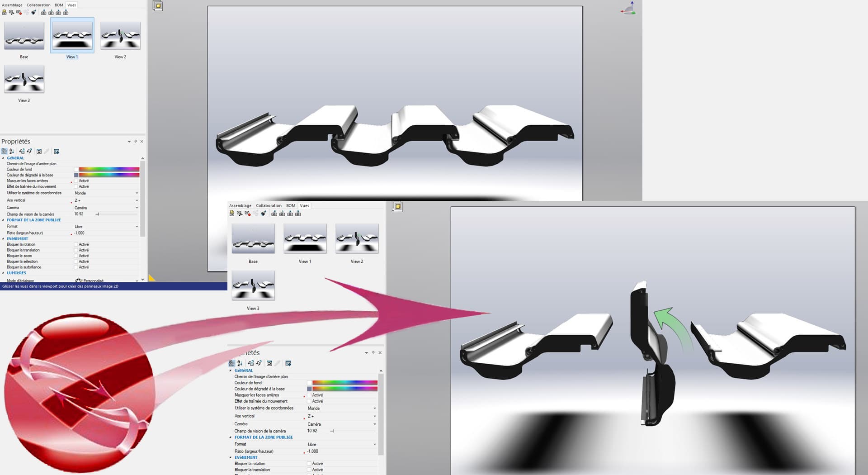Open Assemblage tab in lower window
The width and height of the screenshot is (868, 475).
(240, 206)
